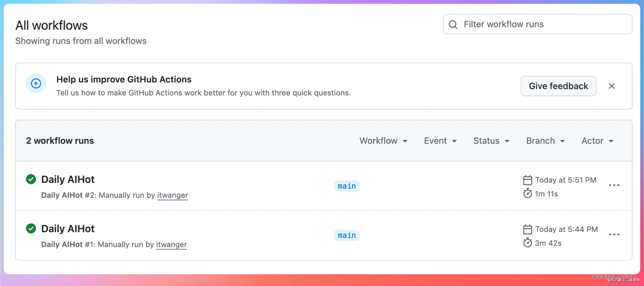Image resolution: width=644 pixels, height=286 pixels.
Task: Select the main branch label on run #2
Action: (x=347, y=186)
